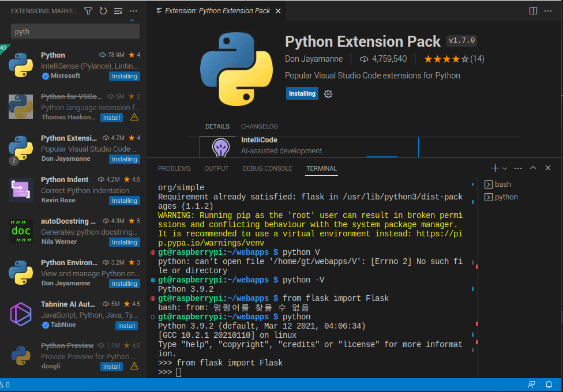Click the Python Indent extension icon
This screenshot has width=563, height=392.
point(21,190)
